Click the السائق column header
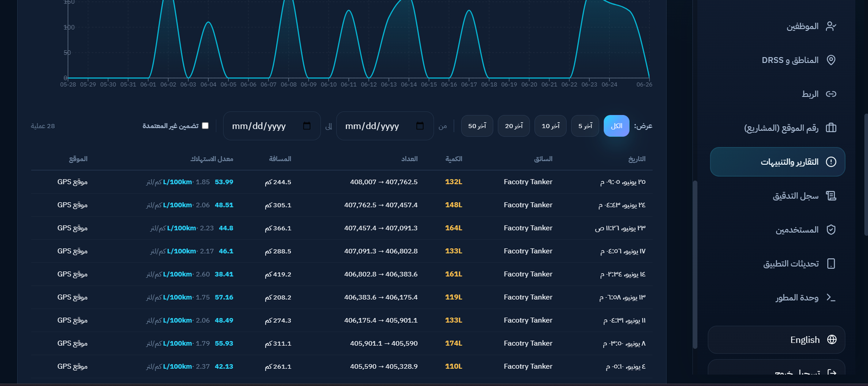The height and width of the screenshot is (386, 868). pos(543,159)
